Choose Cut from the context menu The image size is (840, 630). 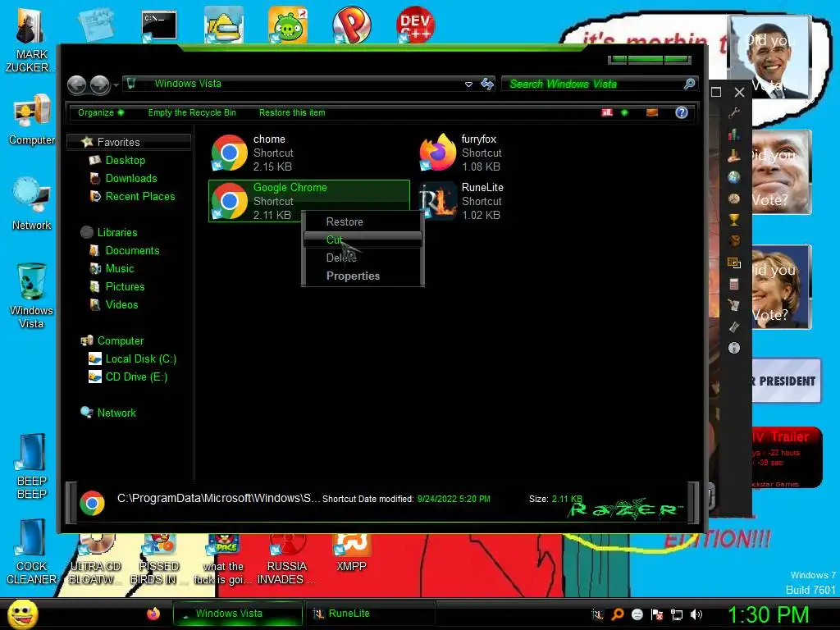[363, 240]
